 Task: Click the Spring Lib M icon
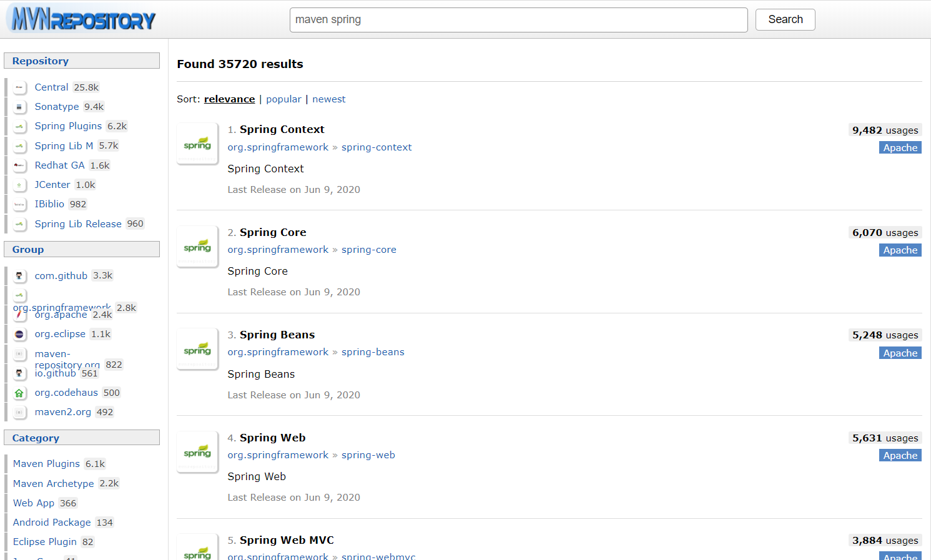point(19,146)
